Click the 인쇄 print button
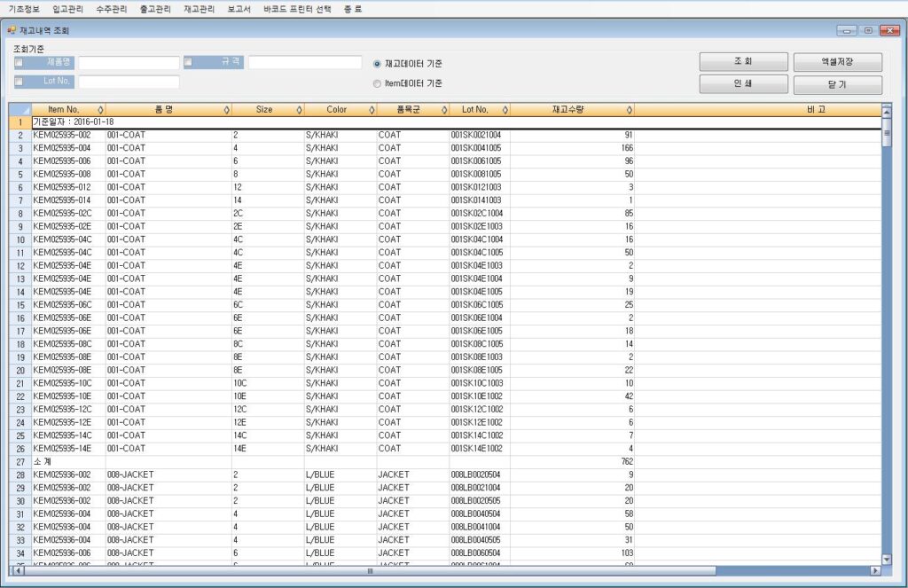 [743, 84]
